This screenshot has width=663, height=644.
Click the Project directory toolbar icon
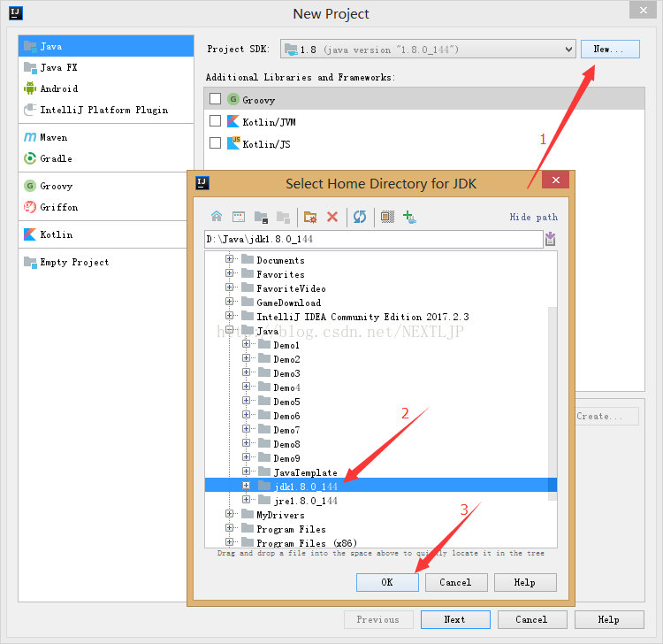click(x=261, y=217)
